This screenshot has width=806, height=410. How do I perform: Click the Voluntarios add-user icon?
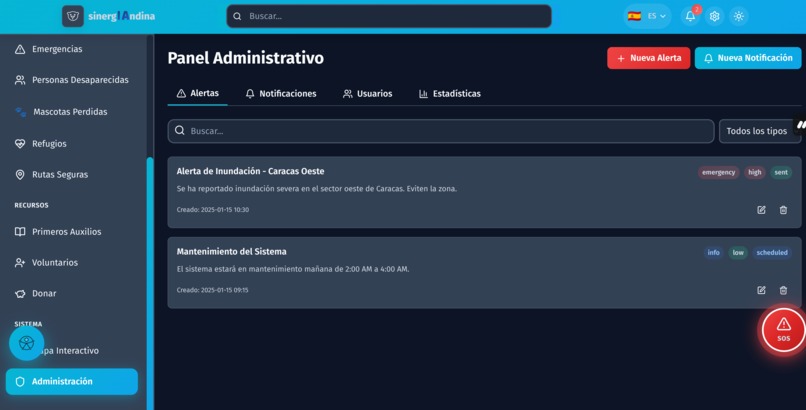20,263
